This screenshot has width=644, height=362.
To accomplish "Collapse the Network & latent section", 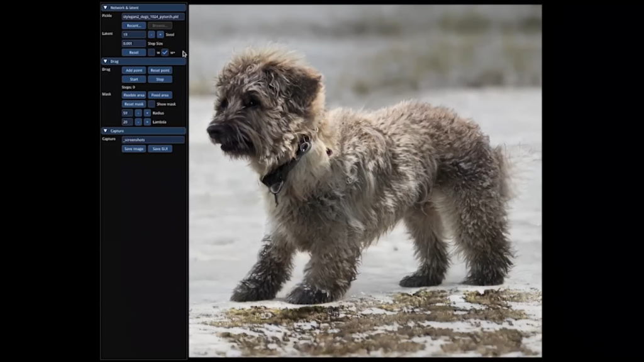I will click(106, 8).
